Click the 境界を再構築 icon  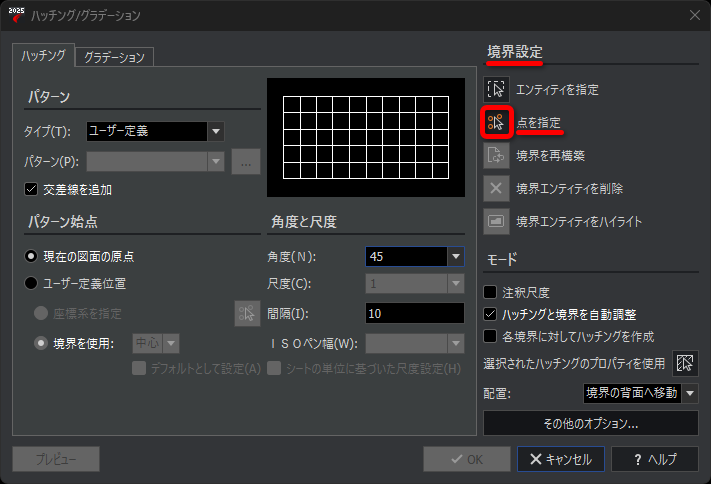pos(496,155)
